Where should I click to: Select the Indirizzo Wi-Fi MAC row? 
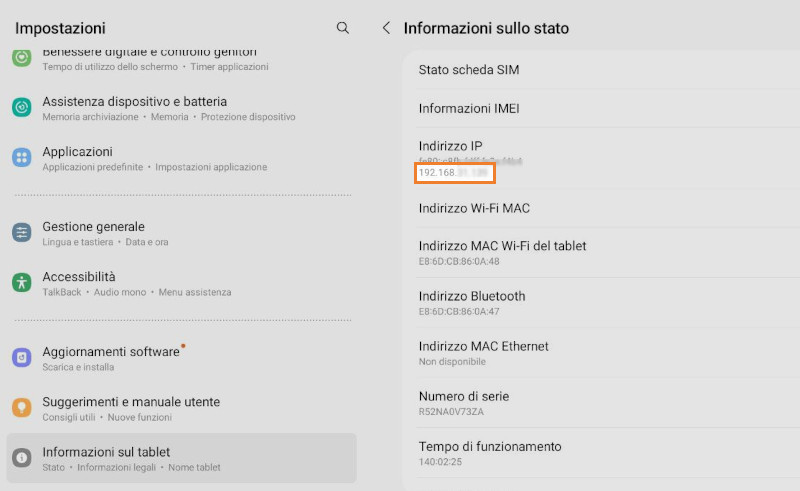pyautogui.click(x=607, y=208)
